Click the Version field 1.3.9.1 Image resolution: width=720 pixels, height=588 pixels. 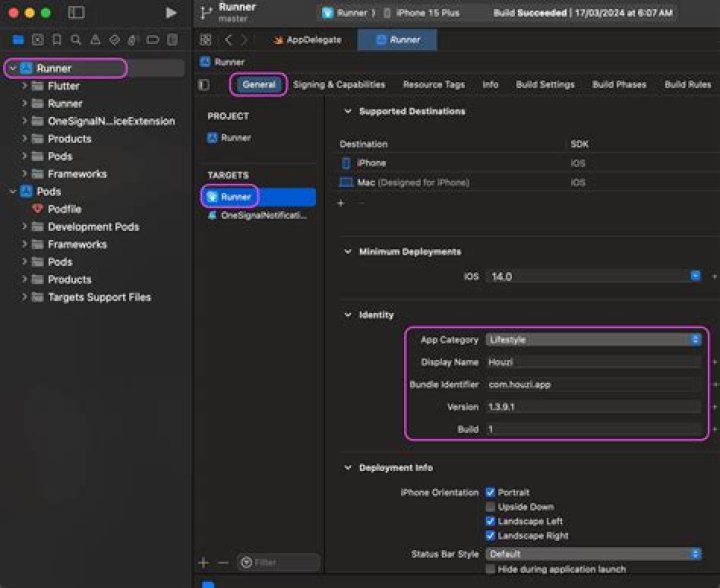[x=593, y=407]
